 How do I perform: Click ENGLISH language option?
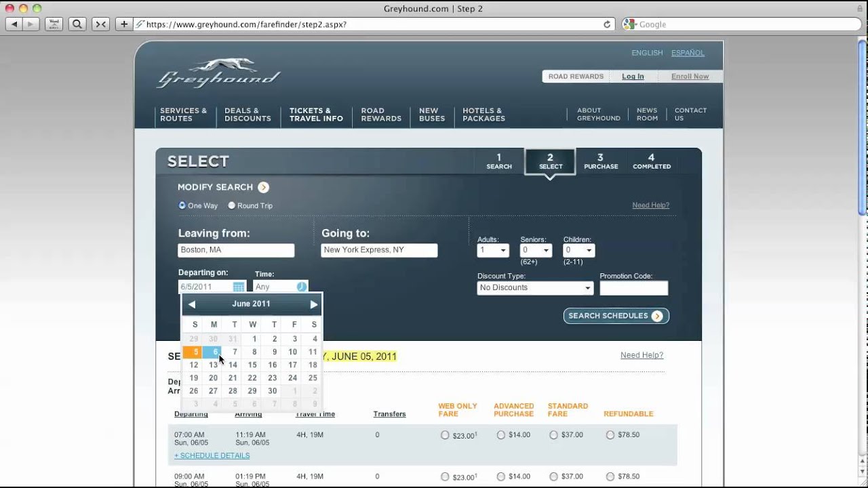point(647,53)
